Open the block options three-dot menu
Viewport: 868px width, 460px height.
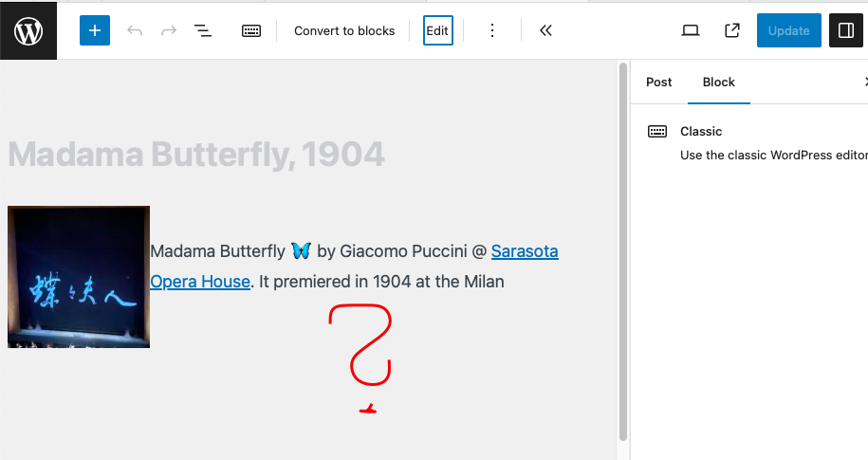pos(492,30)
